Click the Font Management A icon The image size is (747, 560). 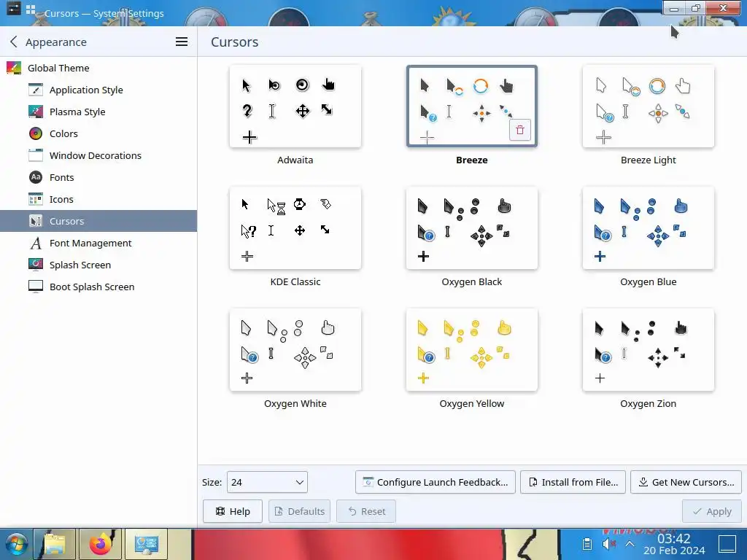click(36, 244)
